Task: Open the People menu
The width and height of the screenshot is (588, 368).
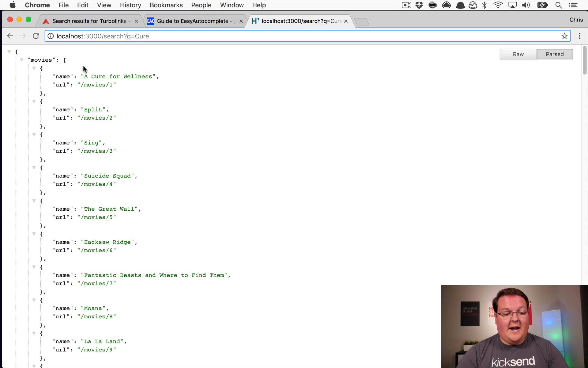Action: coord(201,5)
